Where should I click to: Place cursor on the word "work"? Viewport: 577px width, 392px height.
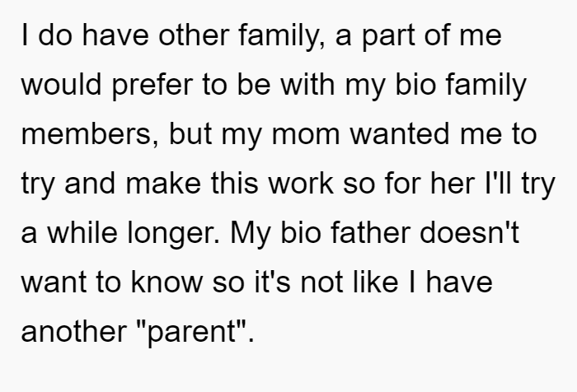coord(301,184)
